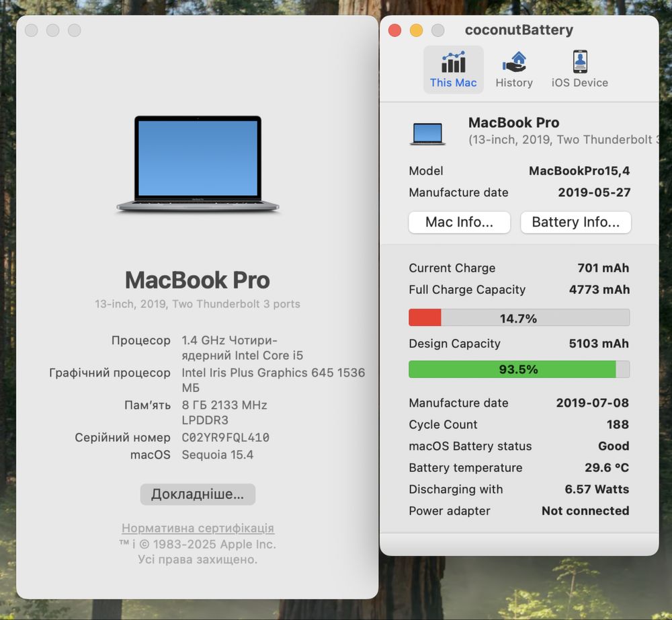
Task: Select the This Mac tab in coconutBattery
Action: click(454, 70)
